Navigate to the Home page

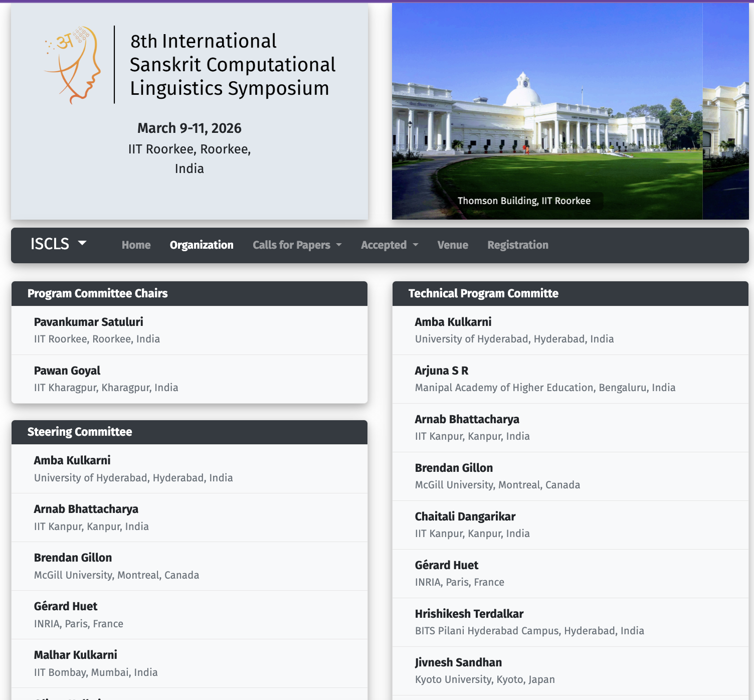click(x=136, y=245)
